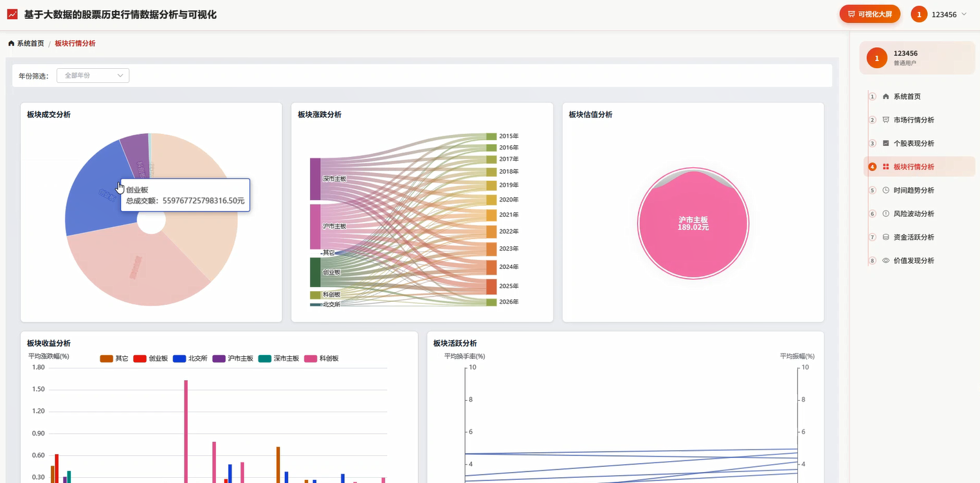Click step badge 5 in the sidebar
The height and width of the screenshot is (483, 980).
click(x=873, y=190)
